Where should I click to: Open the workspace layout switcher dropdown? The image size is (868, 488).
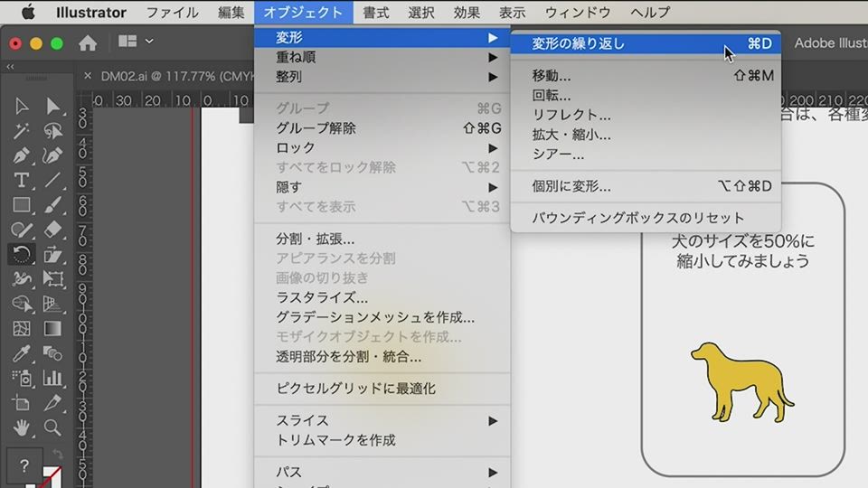136,42
